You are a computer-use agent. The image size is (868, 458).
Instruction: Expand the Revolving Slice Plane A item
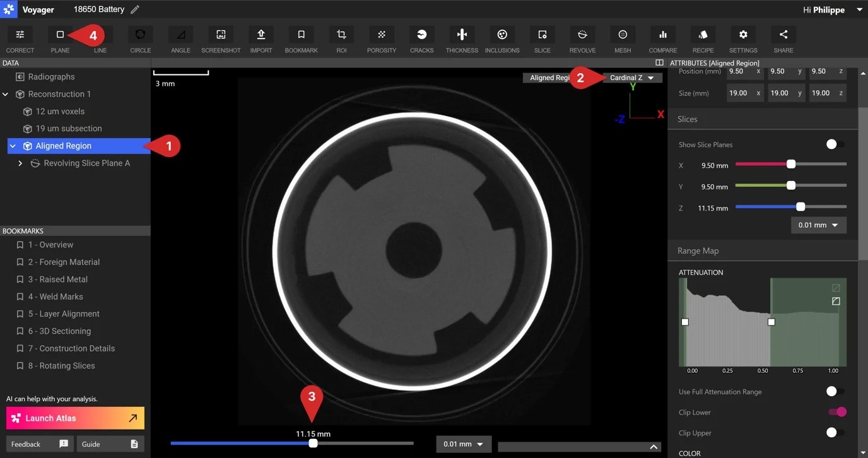click(x=20, y=163)
